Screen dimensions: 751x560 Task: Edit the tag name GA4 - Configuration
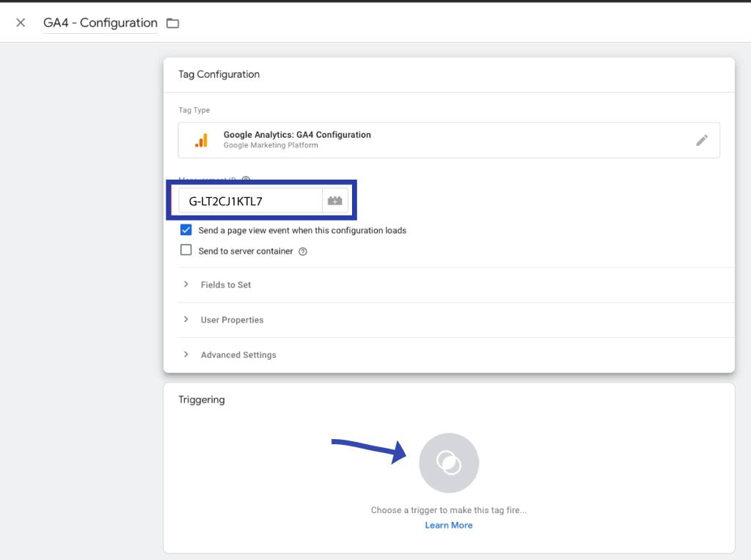[x=100, y=23]
